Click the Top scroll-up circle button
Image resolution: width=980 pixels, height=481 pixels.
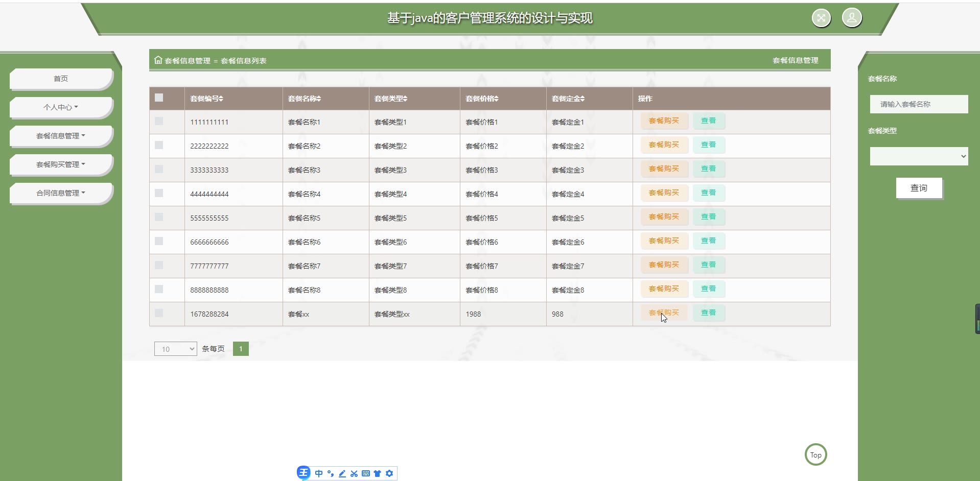click(x=815, y=454)
